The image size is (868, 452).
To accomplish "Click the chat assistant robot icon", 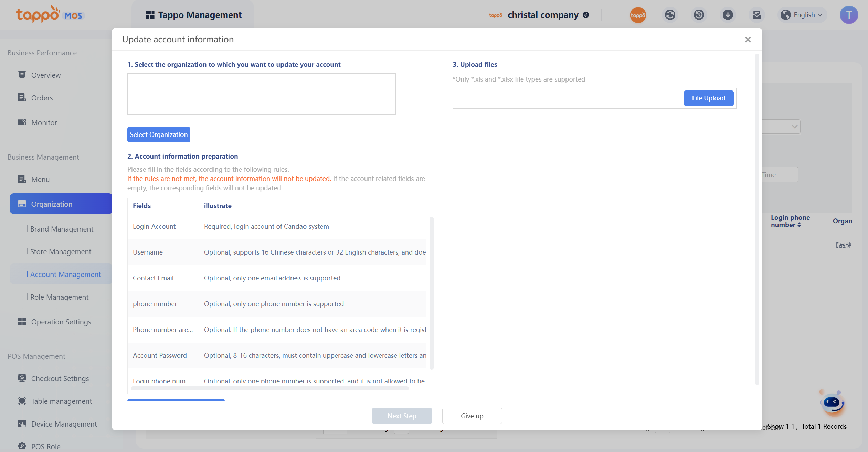I will tap(832, 403).
